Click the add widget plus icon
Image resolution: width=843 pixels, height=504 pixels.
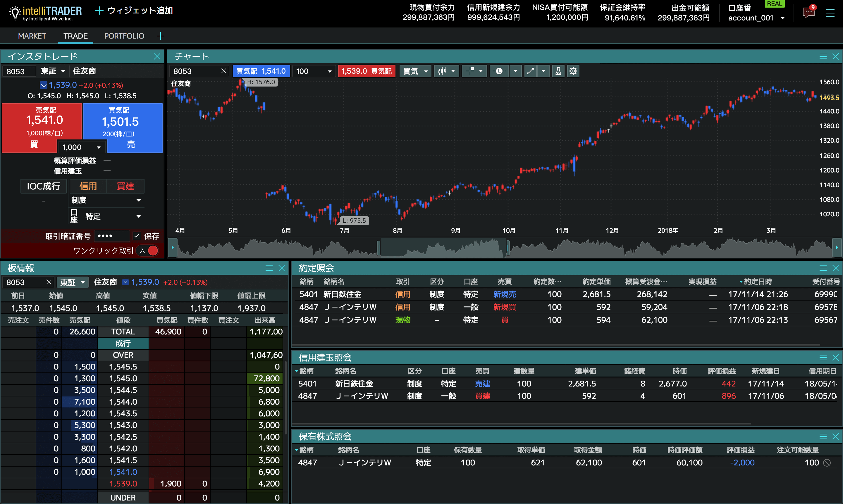tap(99, 11)
